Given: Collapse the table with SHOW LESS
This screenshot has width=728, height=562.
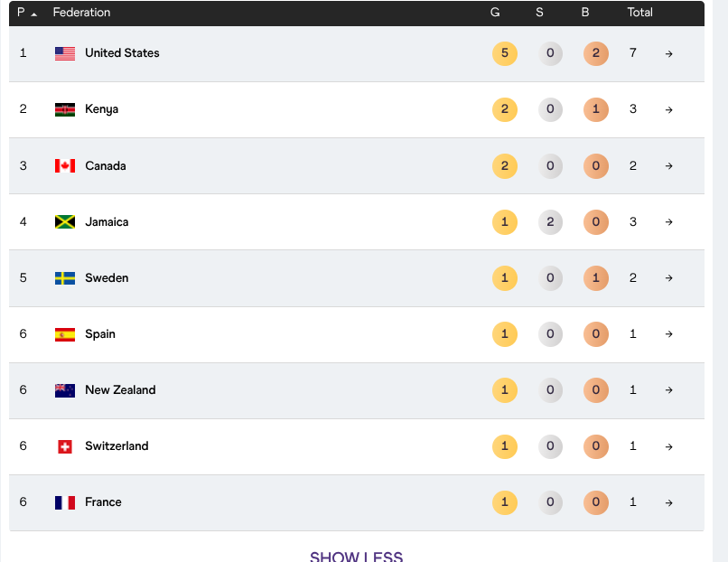Looking at the screenshot, I should [356, 556].
